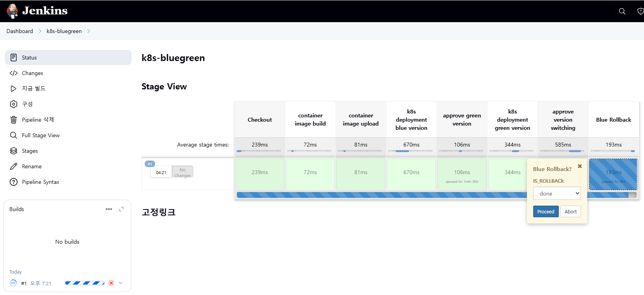Select Rename in the sidebar
This screenshot has height=295, width=644.
68,166
